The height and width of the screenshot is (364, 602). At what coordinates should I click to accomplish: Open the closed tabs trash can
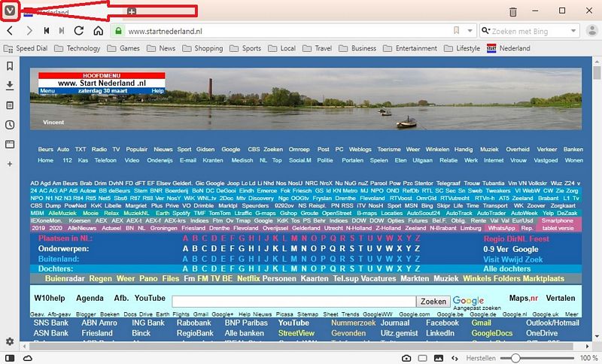pos(513,12)
